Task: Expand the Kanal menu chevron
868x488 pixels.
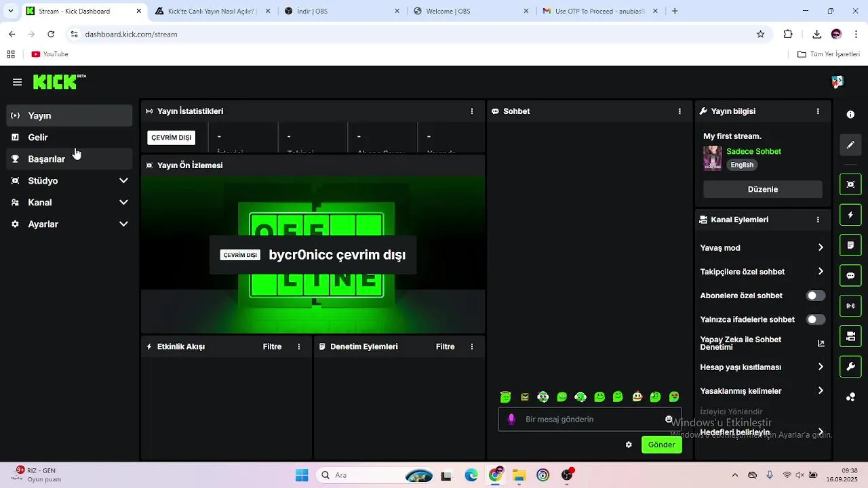Action: pyautogui.click(x=123, y=202)
